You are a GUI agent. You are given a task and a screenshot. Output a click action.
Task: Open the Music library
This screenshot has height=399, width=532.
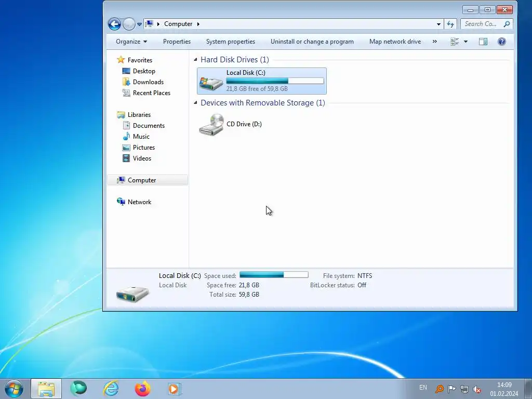click(x=141, y=137)
